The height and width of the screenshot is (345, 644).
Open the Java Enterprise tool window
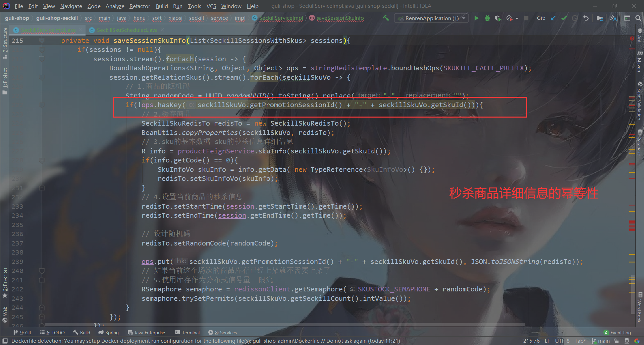(147, 333)
